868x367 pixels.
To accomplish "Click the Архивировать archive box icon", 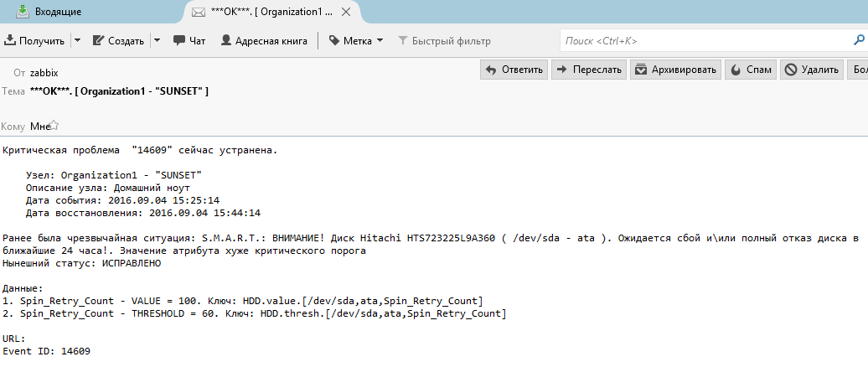I will coord(641,70).
